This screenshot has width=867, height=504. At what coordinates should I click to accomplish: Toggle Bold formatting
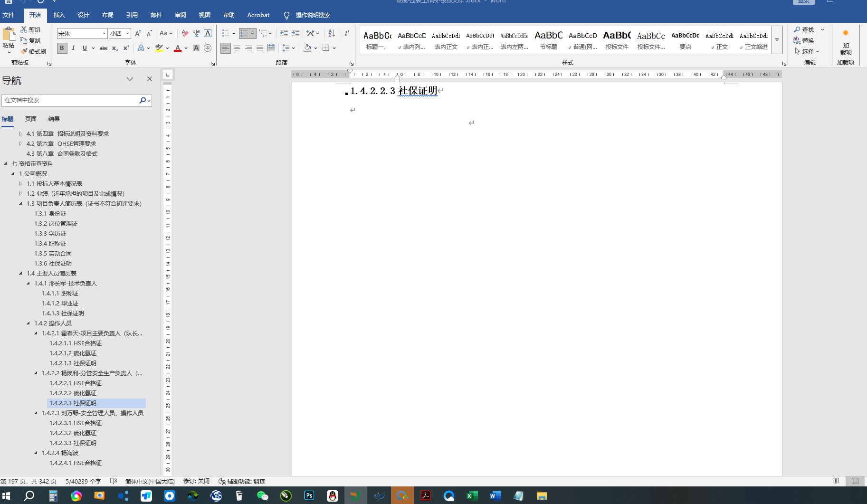62,48
